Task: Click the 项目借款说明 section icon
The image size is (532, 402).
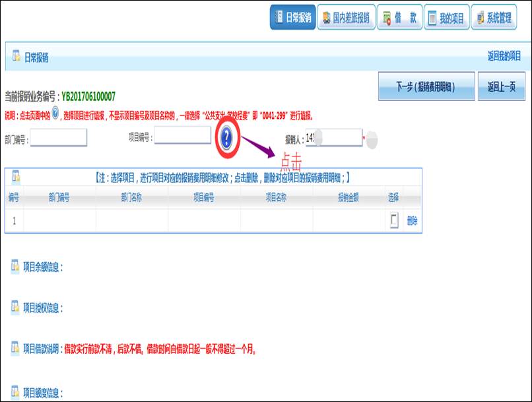Action: 15,348
